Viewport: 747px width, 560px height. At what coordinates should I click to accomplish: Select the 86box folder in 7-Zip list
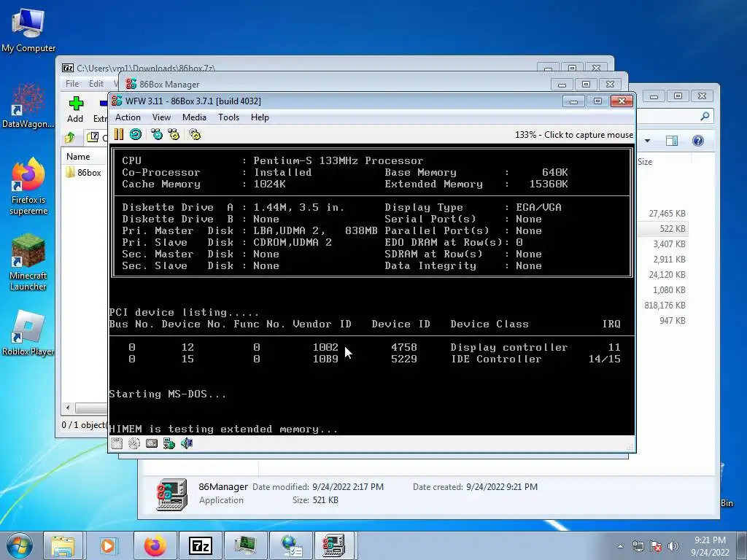click(84, 172)
